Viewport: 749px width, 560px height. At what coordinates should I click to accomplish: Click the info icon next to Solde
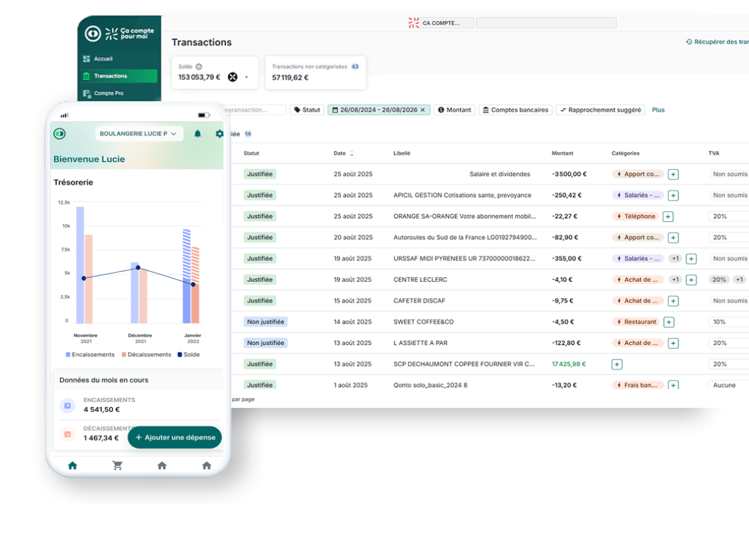(199, 67)
